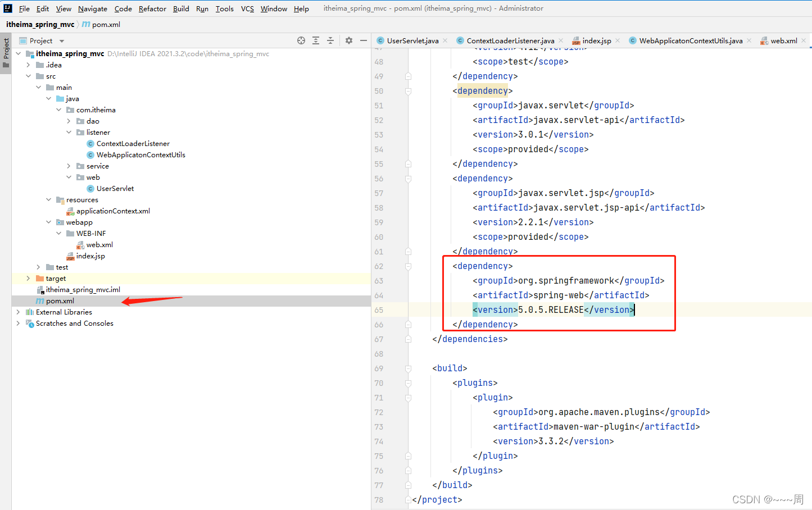The image size is (812, 510).
Task: Click the spring-web artifactId text on line 64
Action: [x=559, y=295]
